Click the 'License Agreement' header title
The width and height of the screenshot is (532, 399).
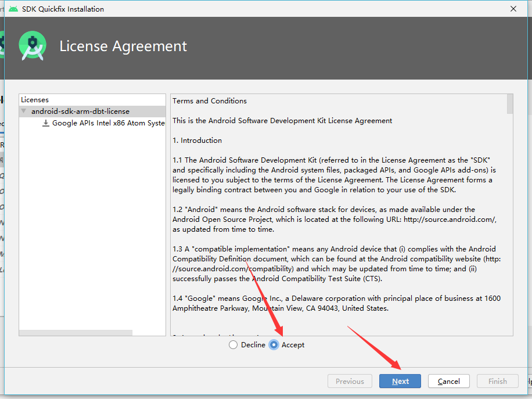pos(123,46)
